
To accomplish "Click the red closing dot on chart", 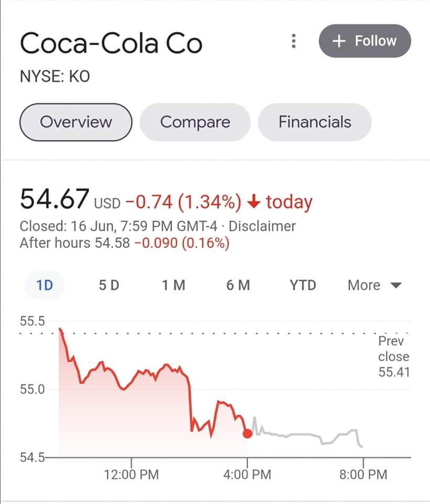I will coord(248,433).
